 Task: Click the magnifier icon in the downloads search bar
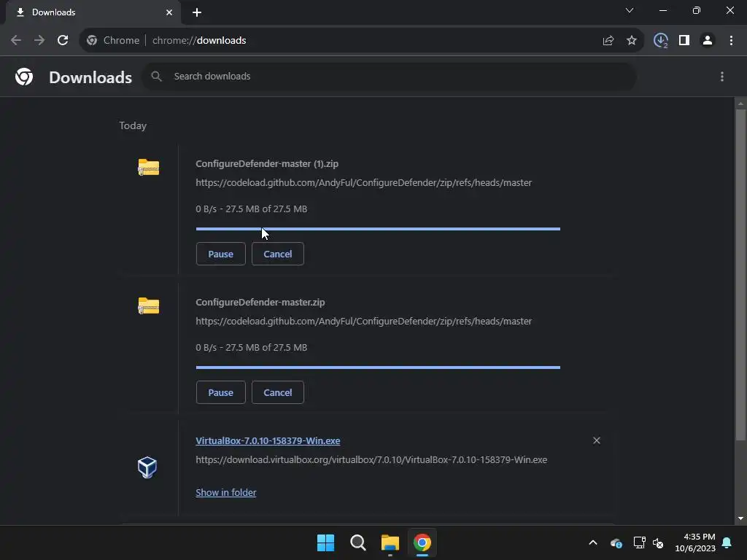pyautogui.click(x=156, y=76)
